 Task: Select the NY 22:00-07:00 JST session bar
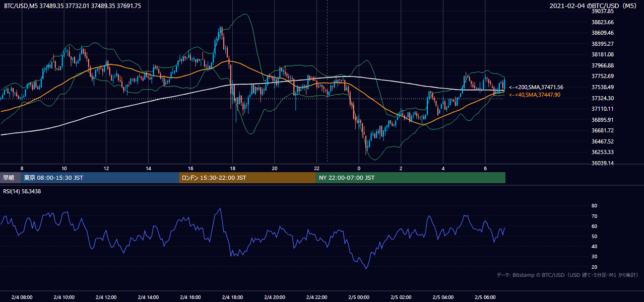[x=411, y=178]
